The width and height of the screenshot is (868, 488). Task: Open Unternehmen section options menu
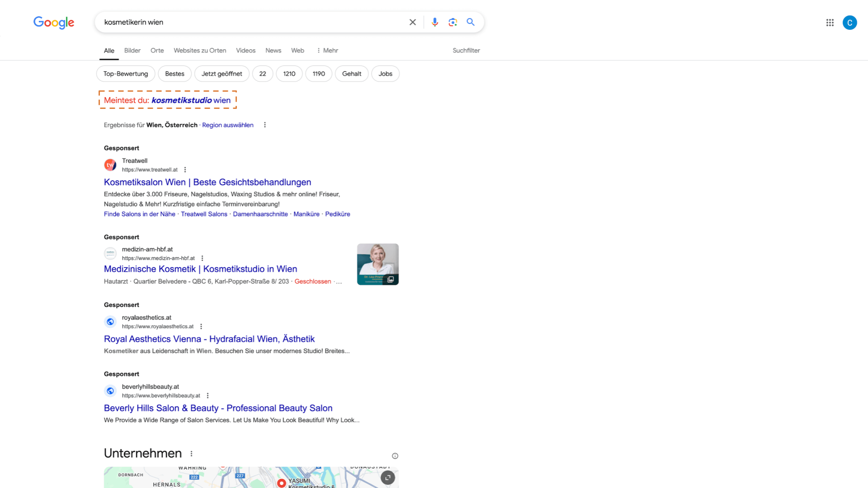pos(191,454)
